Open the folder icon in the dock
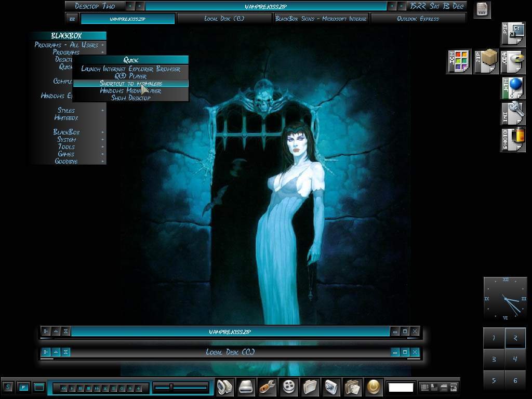Viewport: 532px width, 399px height. pos(310,387)
